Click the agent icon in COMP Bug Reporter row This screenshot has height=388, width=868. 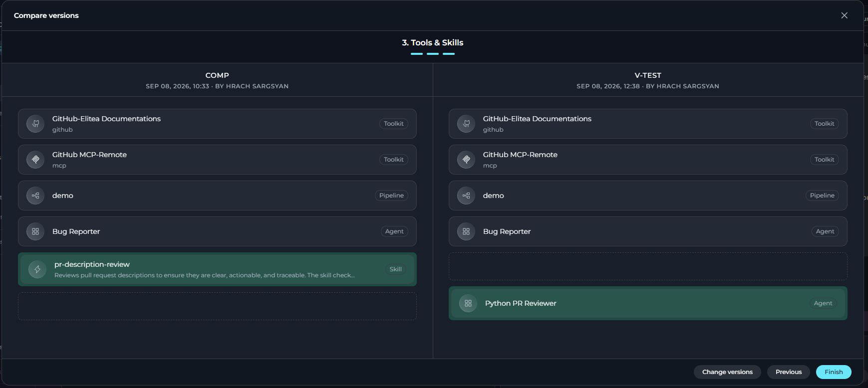tap(35, 231)
